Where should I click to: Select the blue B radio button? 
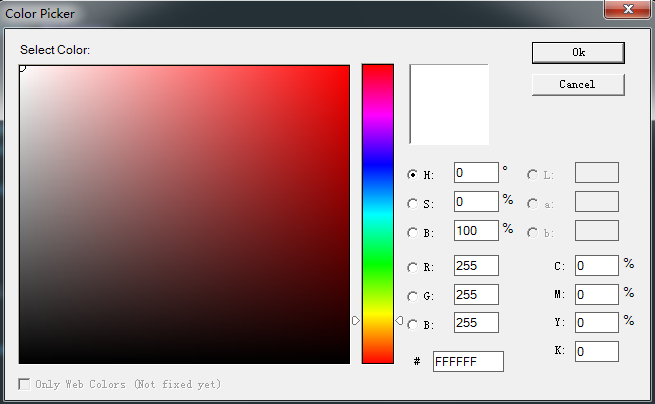[413, 324]
